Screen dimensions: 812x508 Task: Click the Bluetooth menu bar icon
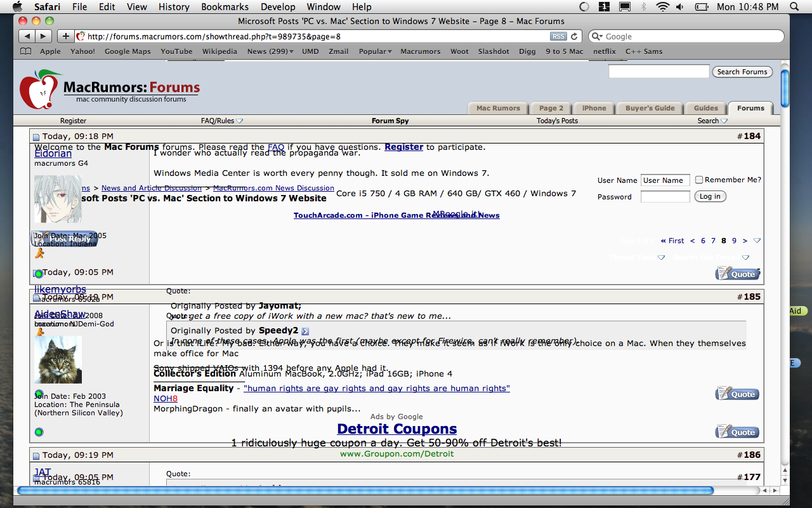[x=643, y=7]
